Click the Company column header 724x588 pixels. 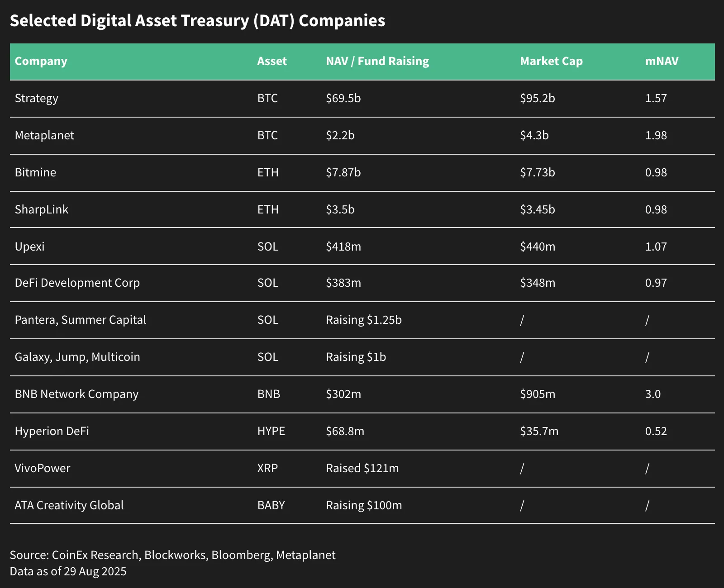tap(41, 61)
